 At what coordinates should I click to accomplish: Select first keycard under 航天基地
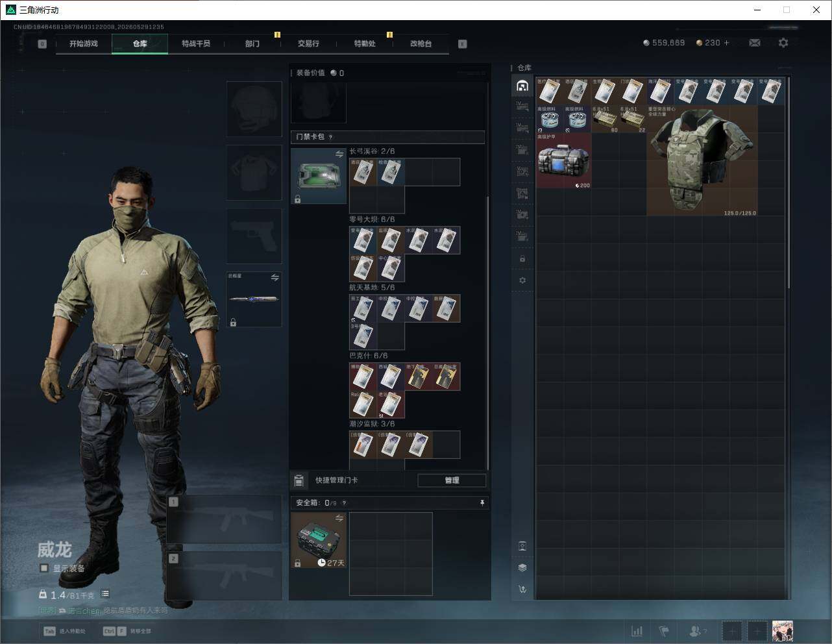(x=363, y=308)
